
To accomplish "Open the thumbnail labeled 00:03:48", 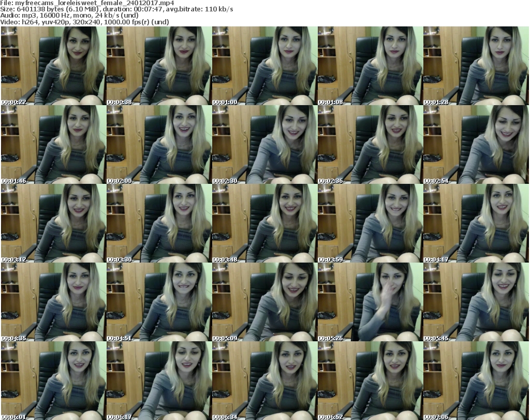I will coord(264,223).
